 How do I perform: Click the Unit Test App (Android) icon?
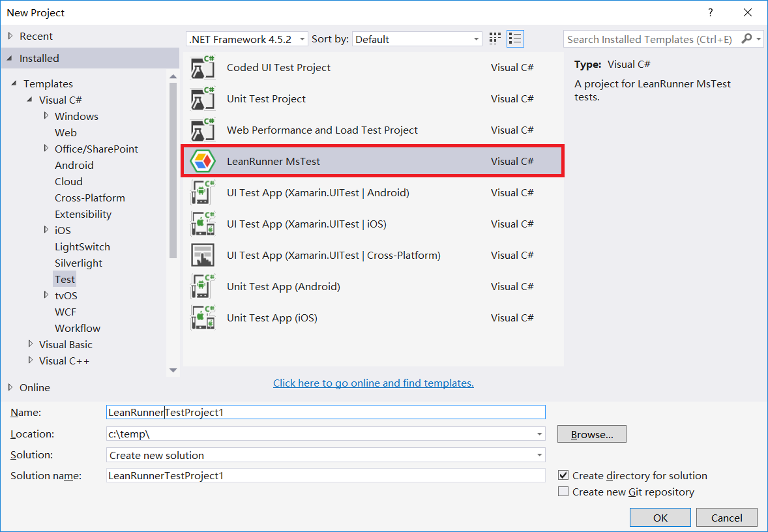click(202, 287)
